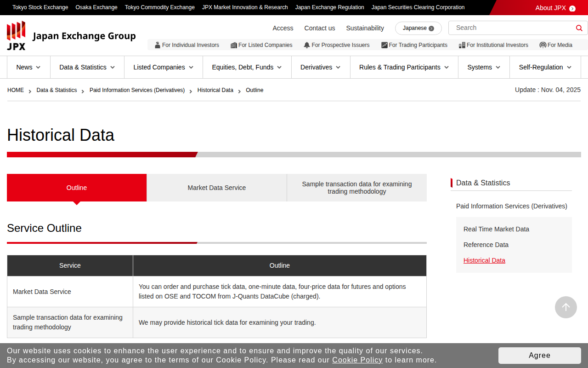Click the Service column header
Viewport: 588px width, 368px height.
70,265
